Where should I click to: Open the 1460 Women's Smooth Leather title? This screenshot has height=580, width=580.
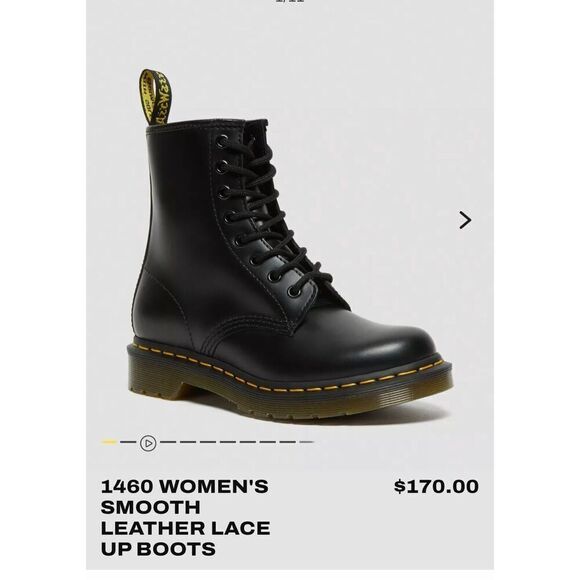pos(185,517)
